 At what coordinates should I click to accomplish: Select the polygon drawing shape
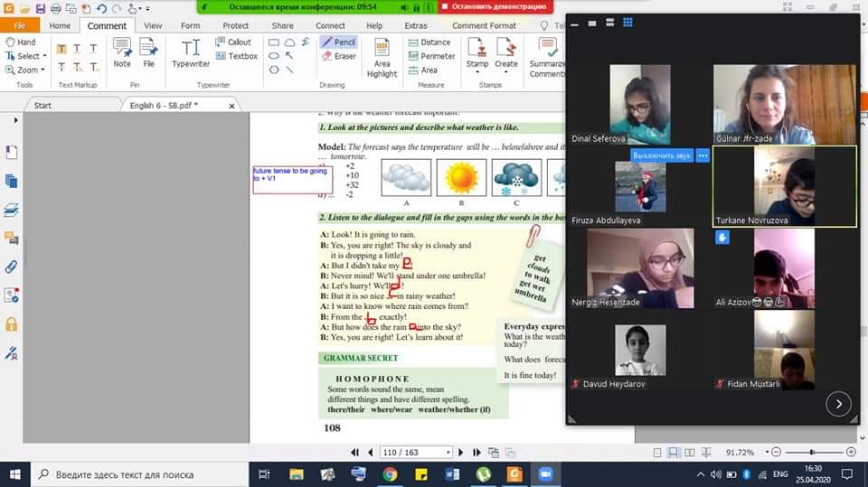273,70
